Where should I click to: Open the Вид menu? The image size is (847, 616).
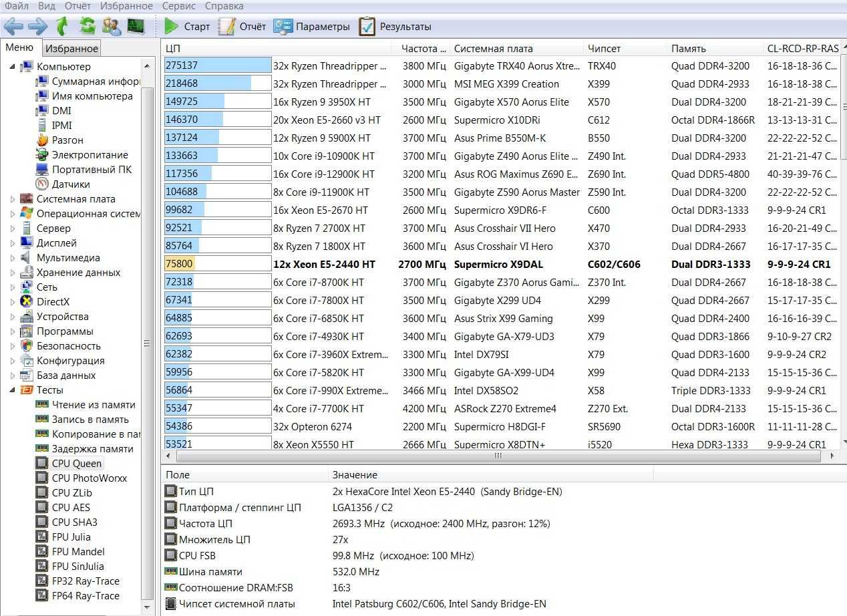tap(47, 6)
